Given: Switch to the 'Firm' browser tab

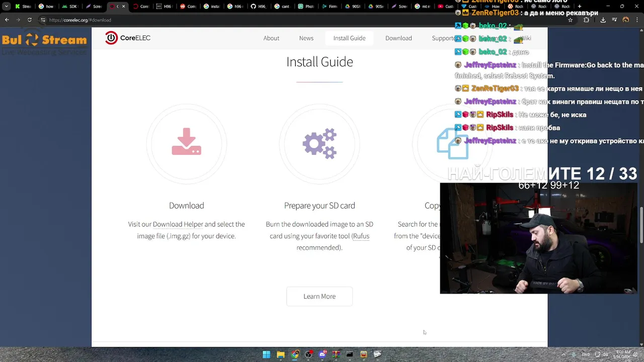Looking at the screenshot, I should [330, 7].
